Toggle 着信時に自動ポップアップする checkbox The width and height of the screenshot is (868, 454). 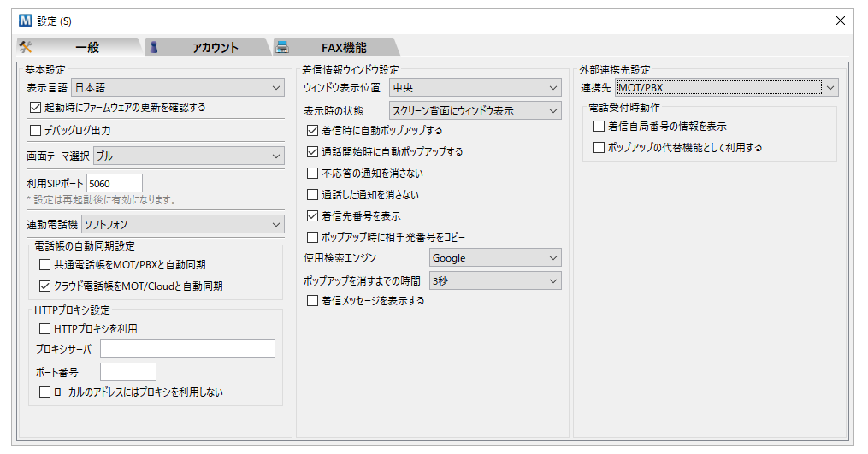click(312, 131)
